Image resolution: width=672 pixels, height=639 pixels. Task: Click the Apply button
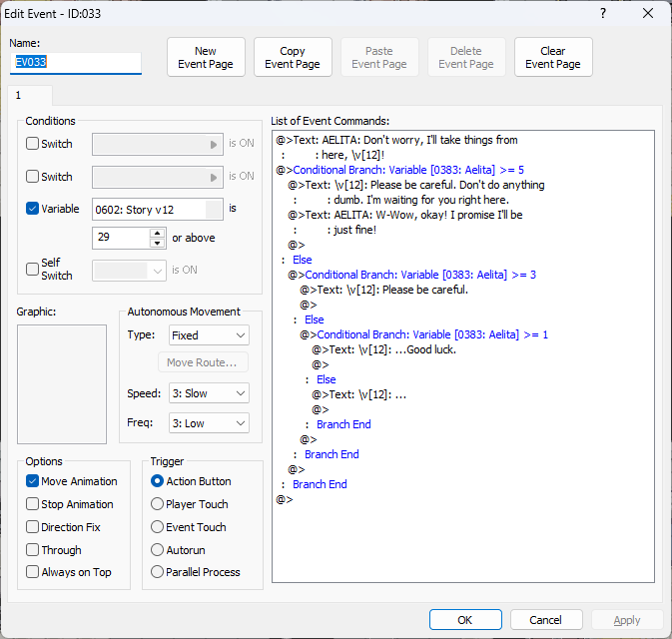pos(627,620)
